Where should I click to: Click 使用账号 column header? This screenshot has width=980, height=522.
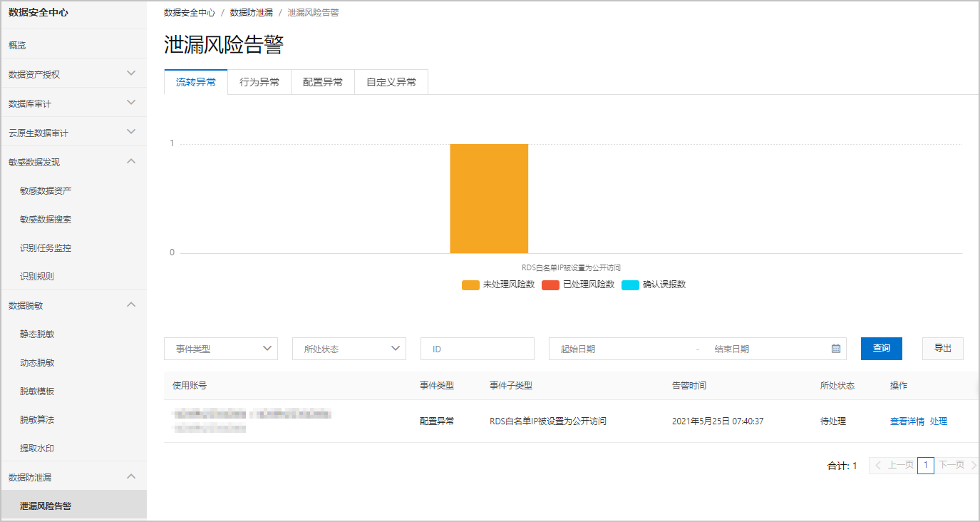tap(190, 385)
